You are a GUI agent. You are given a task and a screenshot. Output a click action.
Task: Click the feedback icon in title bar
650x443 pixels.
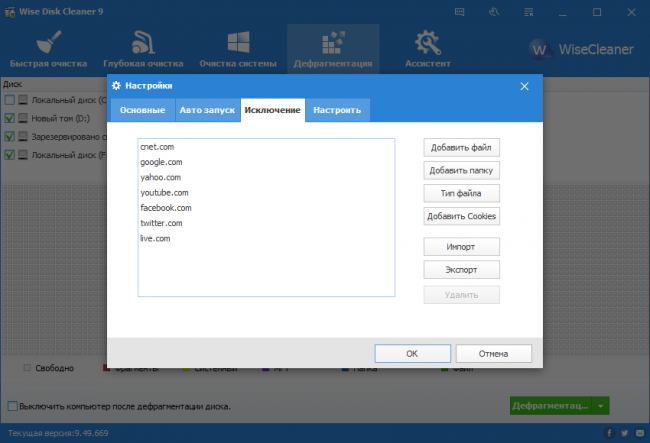459,12
